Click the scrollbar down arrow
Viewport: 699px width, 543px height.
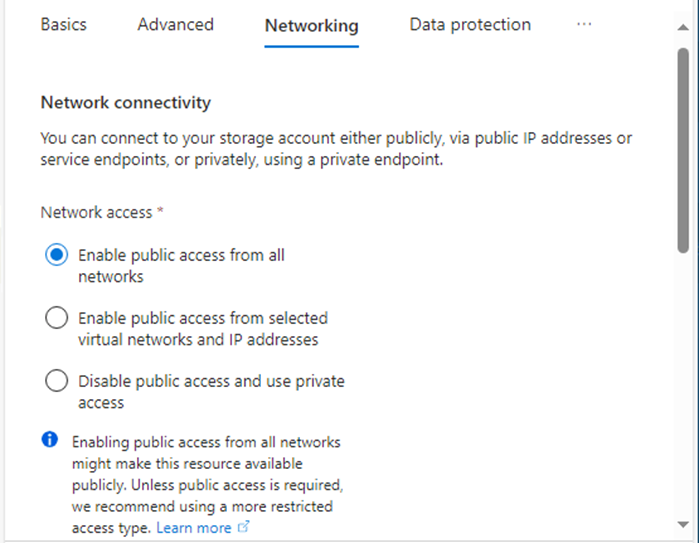(683, 525)
